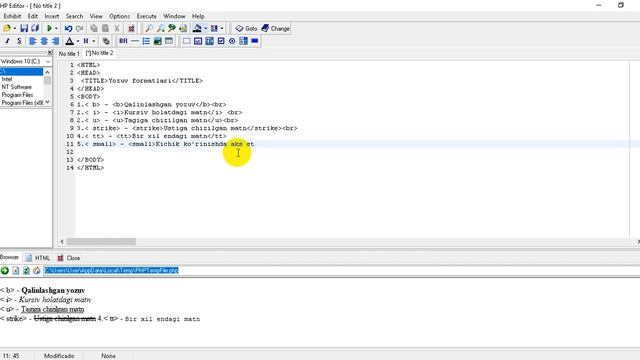Screen dimensions: 640x360
Task: Click the Replace icon in the toolbar
Action: pyautogui.click(x=172, y=28)
